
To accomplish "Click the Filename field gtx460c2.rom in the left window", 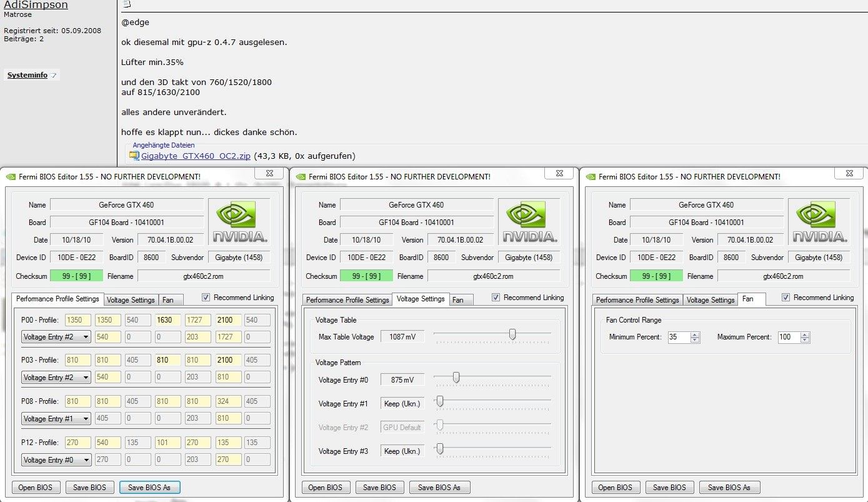I will click(x=204, y=276).
